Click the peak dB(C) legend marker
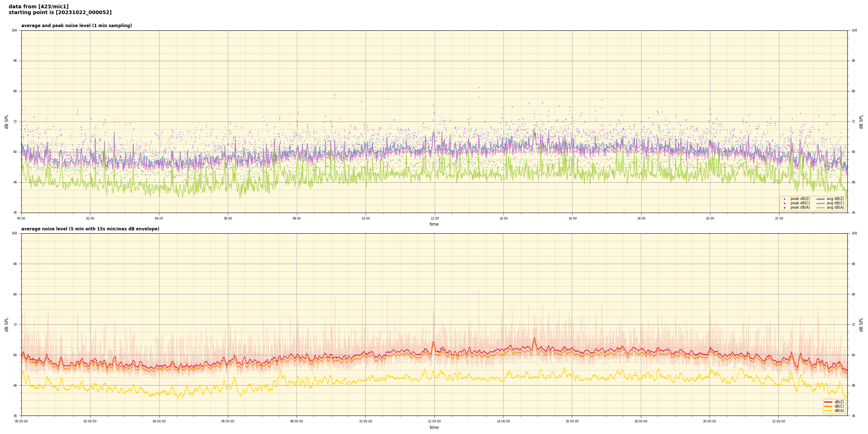Viewport: 868px width, 434px height. 784,203
